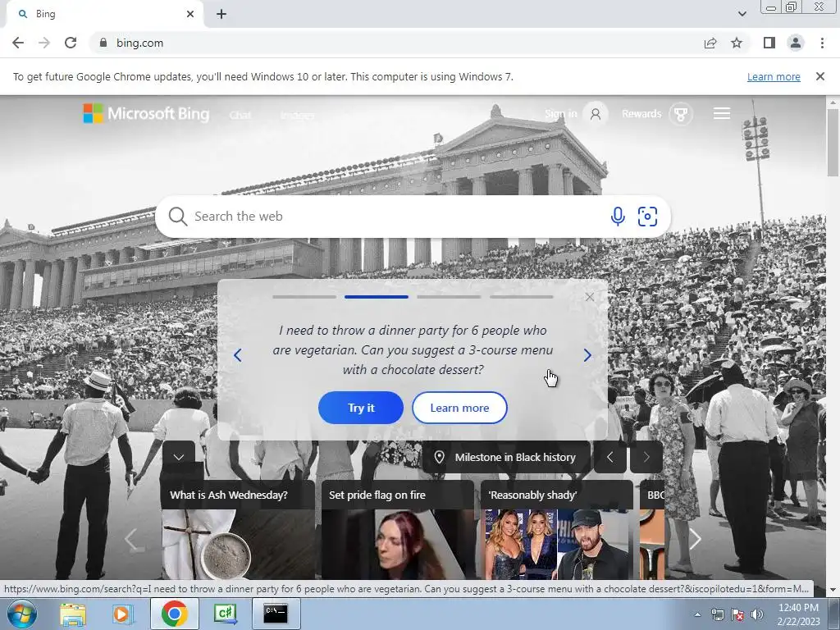
Task: Click the popup Learn more button
Action: [459, 408]
